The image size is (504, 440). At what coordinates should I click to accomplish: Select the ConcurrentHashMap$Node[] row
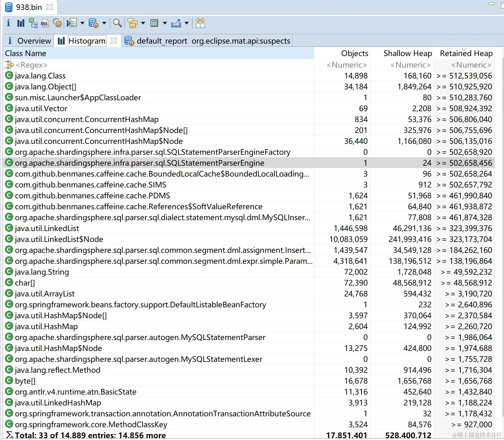(249, 130)
